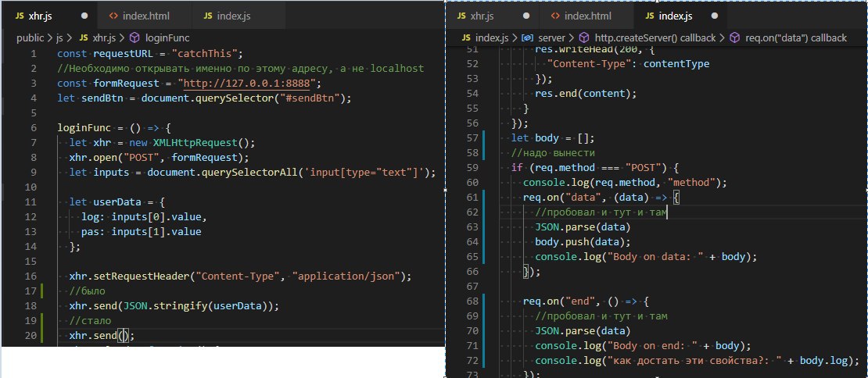
Task: Click HTML icon on right index.html tab
Action: [555, 16]
